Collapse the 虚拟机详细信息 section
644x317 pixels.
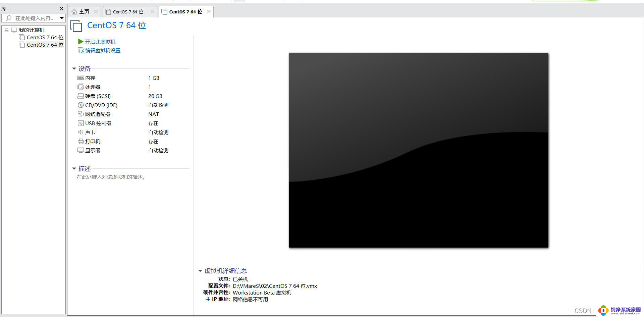point(200,271)
